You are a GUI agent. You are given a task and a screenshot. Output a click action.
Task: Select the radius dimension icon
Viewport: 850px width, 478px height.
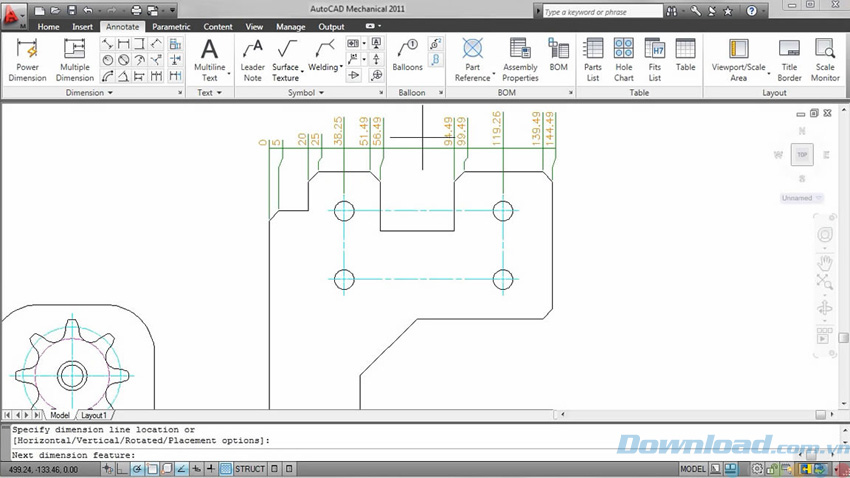point(108,60)
